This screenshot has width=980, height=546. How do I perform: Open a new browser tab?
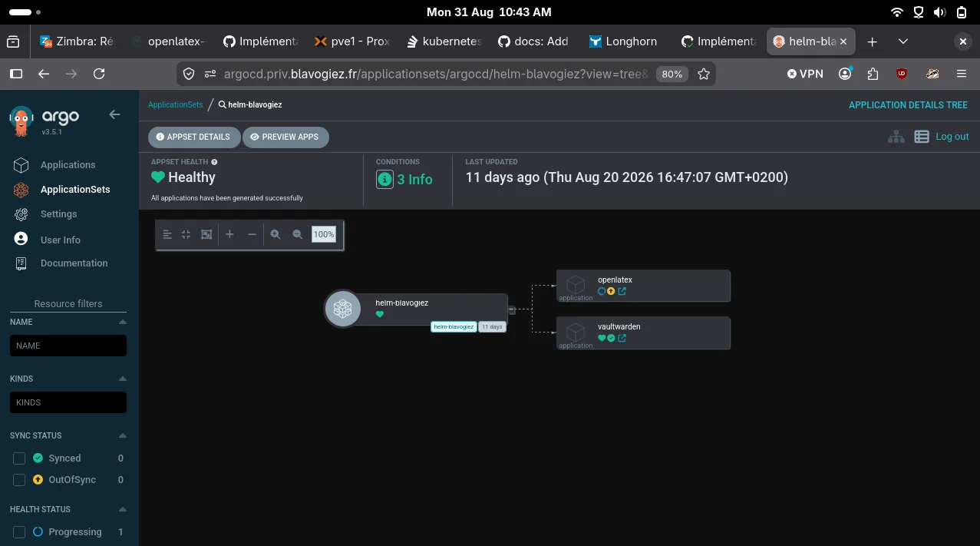tap(872, 41)
